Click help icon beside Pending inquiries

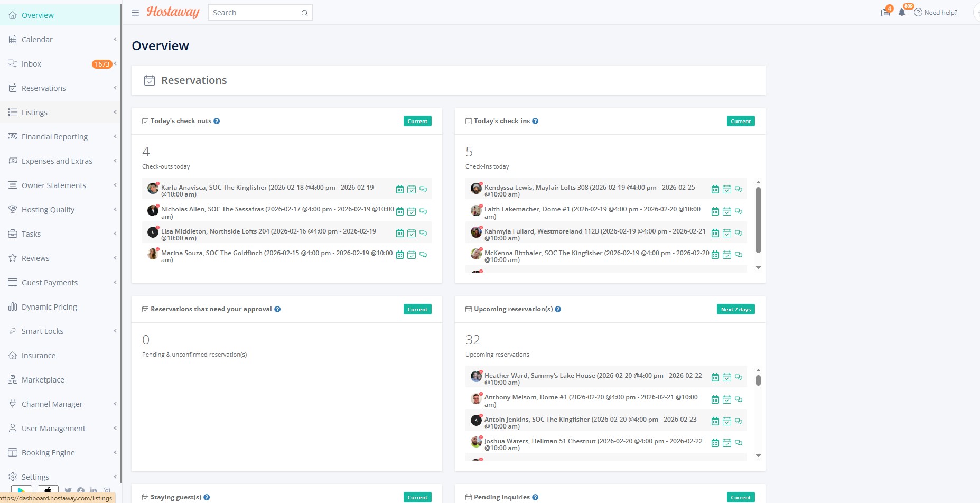tap(535, 497)
